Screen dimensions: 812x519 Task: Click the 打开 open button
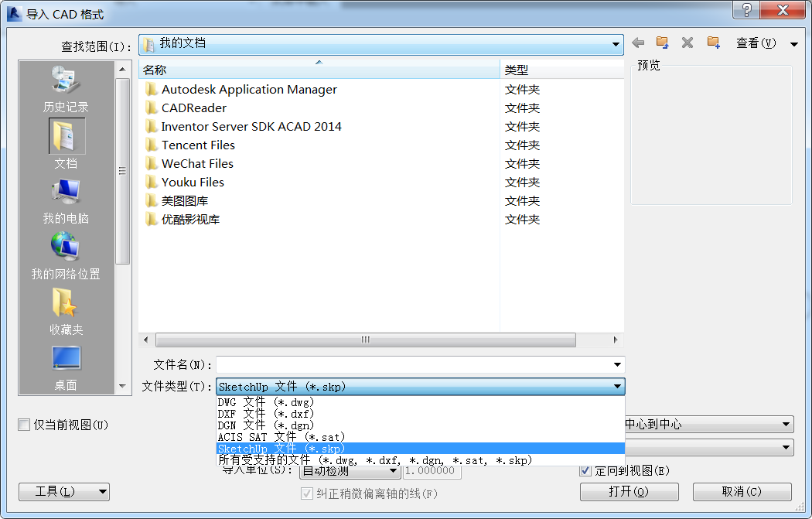click(629, 492)
